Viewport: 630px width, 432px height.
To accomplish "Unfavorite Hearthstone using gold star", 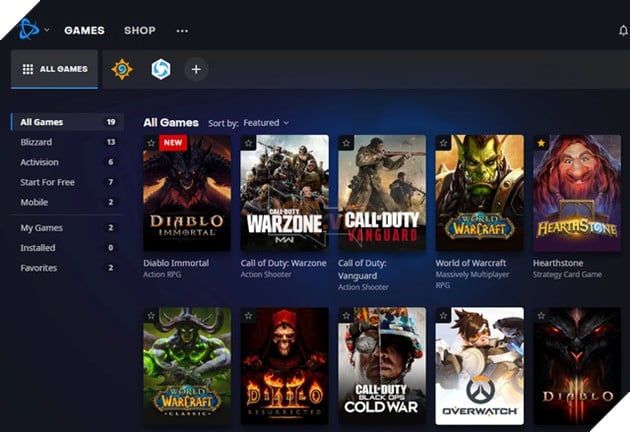I will click(x=541, y=143).
